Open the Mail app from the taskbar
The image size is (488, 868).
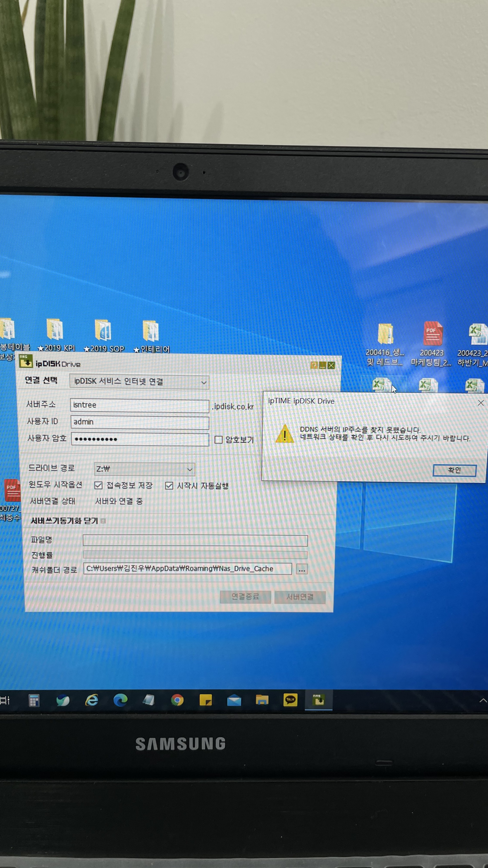[x=234, y=701]
